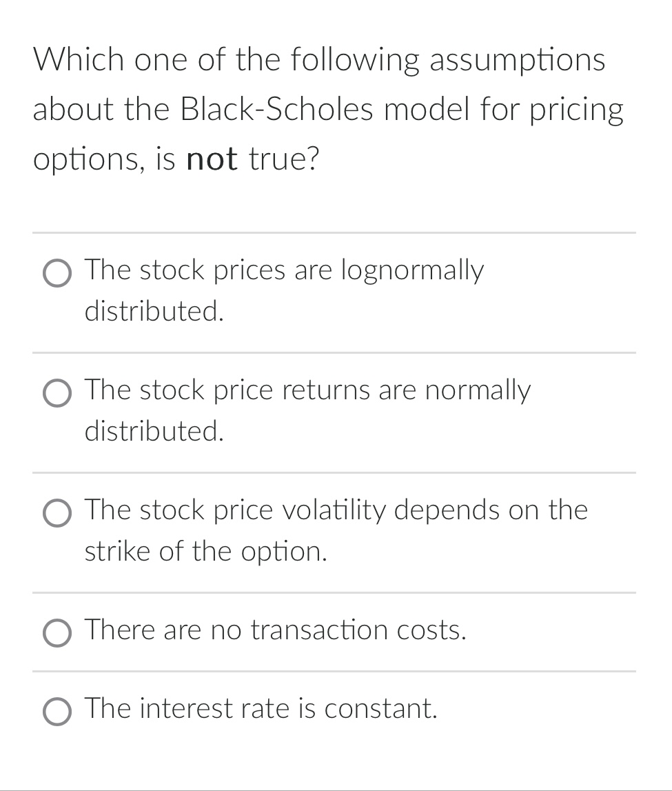672x791 pixels.
Task: Choose the normally distributed returns radio button
Action: point(57,394)
